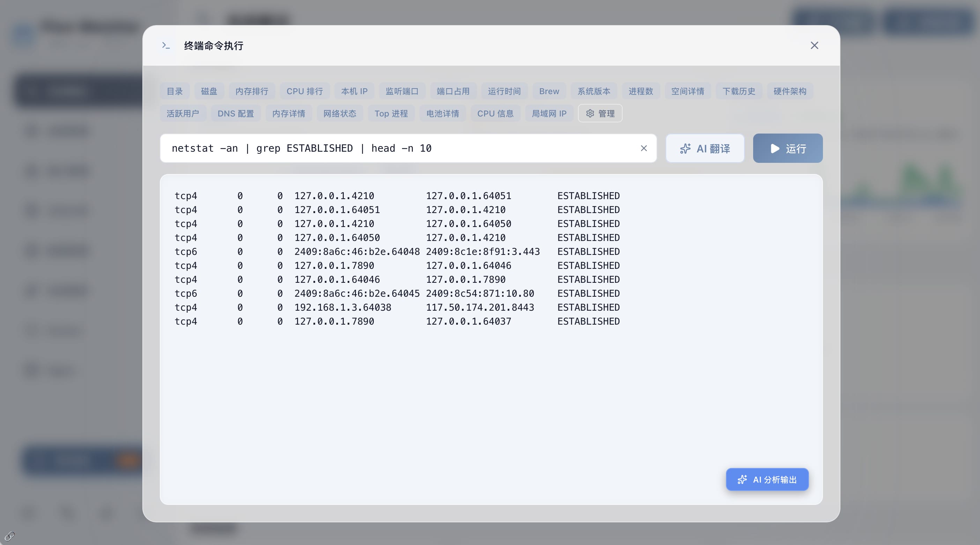Click the 终端命令执行 dialog title
This screenshot has height=545, width=980.
(x=214, y=46)
